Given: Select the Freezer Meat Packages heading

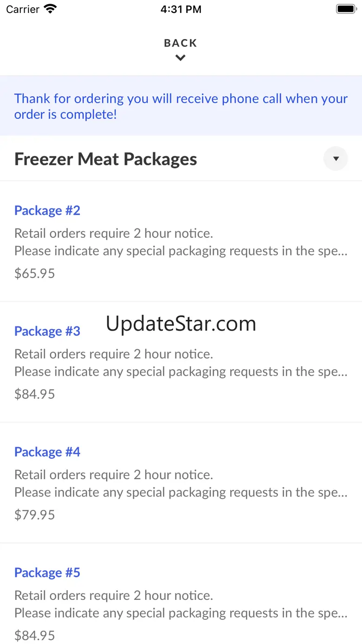Looking at the screenshot, I should click(x=106, y=159).
